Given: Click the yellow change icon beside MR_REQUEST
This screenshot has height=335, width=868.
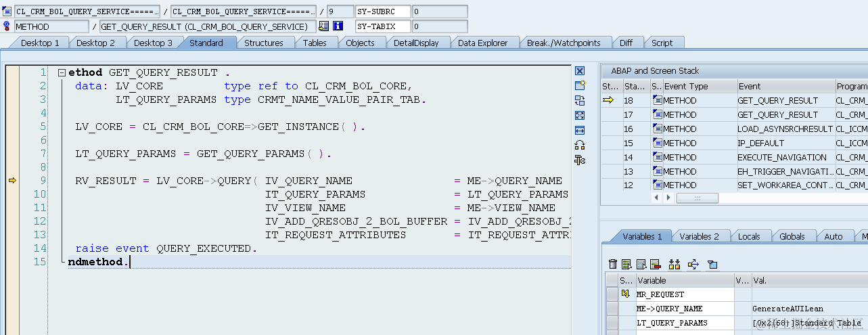Looking at the screenshot, I should pyautogui.click(x=626, y=294).
